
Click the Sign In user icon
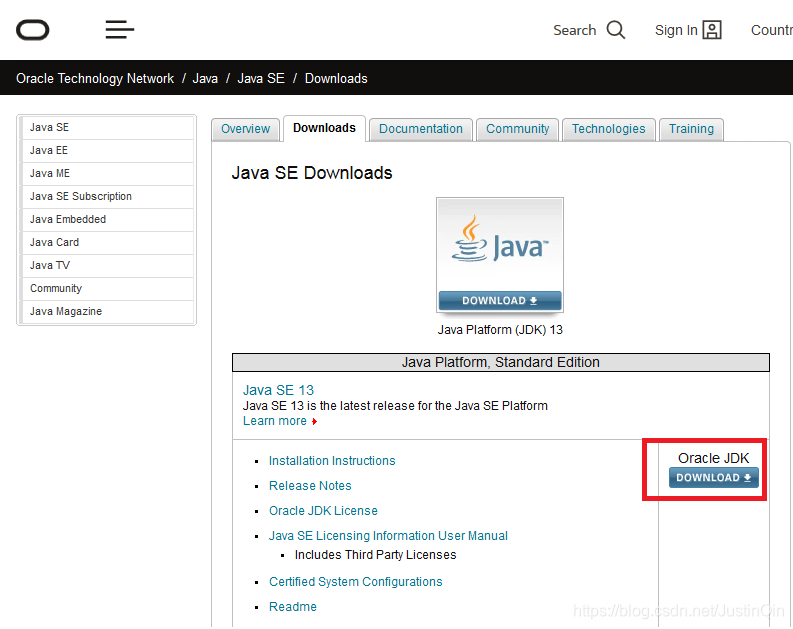(712, 30)
